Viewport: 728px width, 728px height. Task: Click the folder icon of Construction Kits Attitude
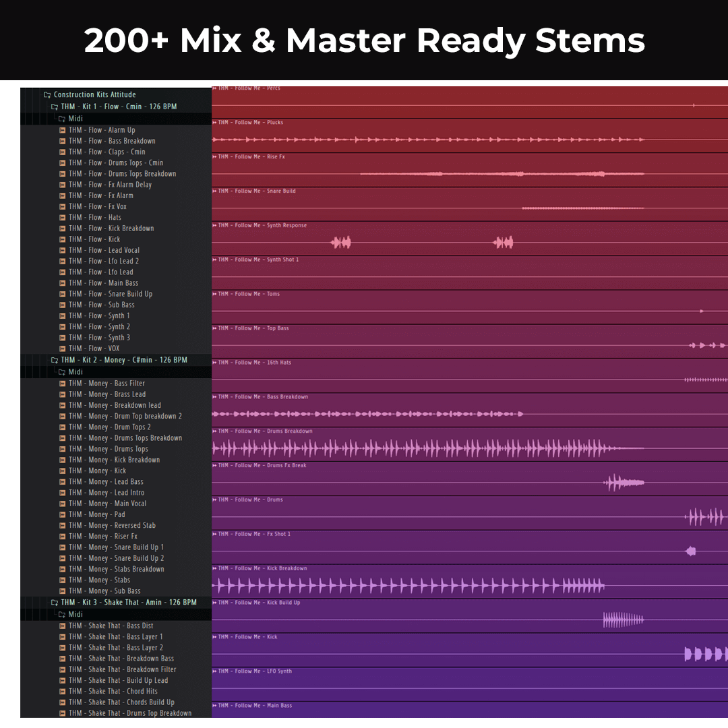point(47,95)
